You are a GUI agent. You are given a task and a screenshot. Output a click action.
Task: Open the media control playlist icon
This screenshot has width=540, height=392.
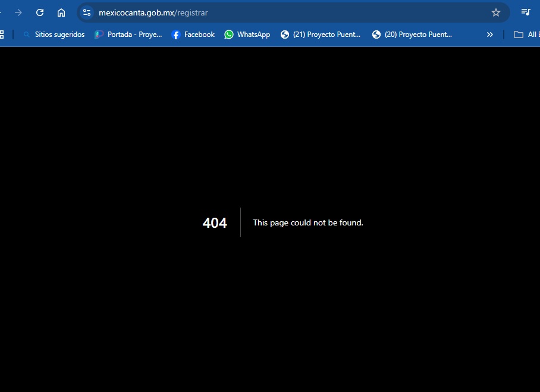(526, 12)
